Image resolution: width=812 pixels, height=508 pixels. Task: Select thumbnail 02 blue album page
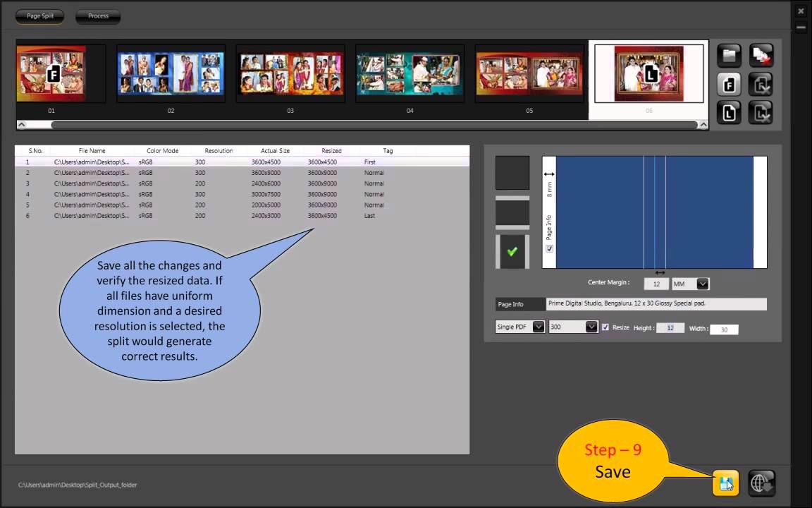point(171,73)
